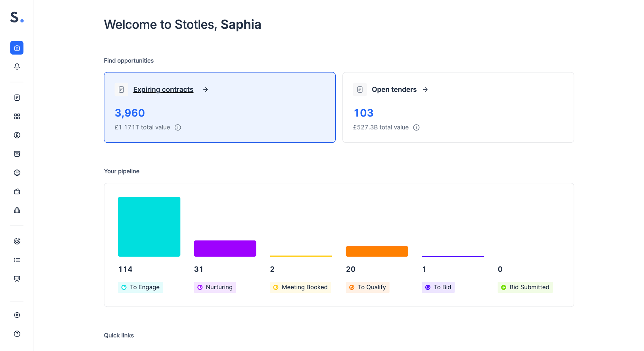
Task: Click the help question mark icon
Action: pyautogui.click(x=17, y=334)
